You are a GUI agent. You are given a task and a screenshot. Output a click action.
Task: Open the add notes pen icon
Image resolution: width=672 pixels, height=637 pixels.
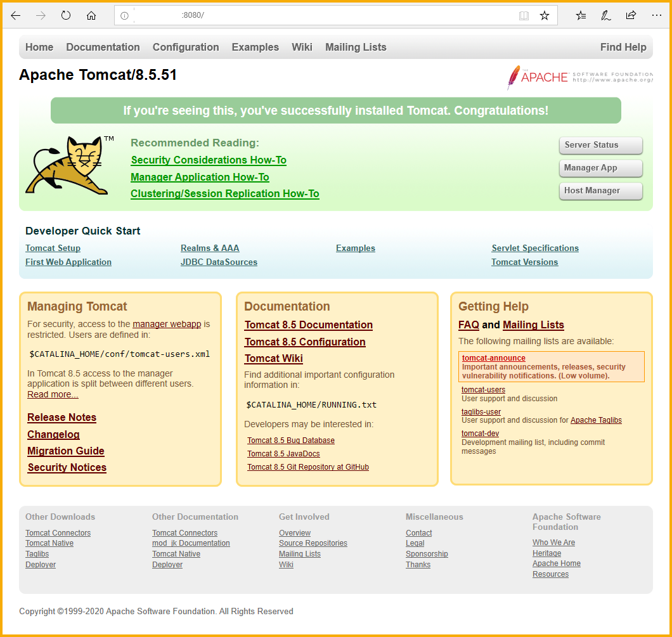tap(605, 16)
